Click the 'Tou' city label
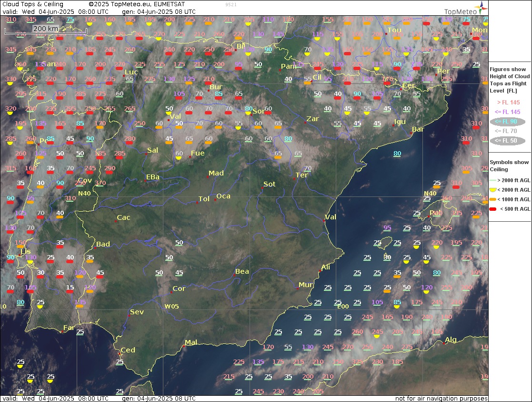This screenshot has width=532, height=402. [x=394, y=30]
